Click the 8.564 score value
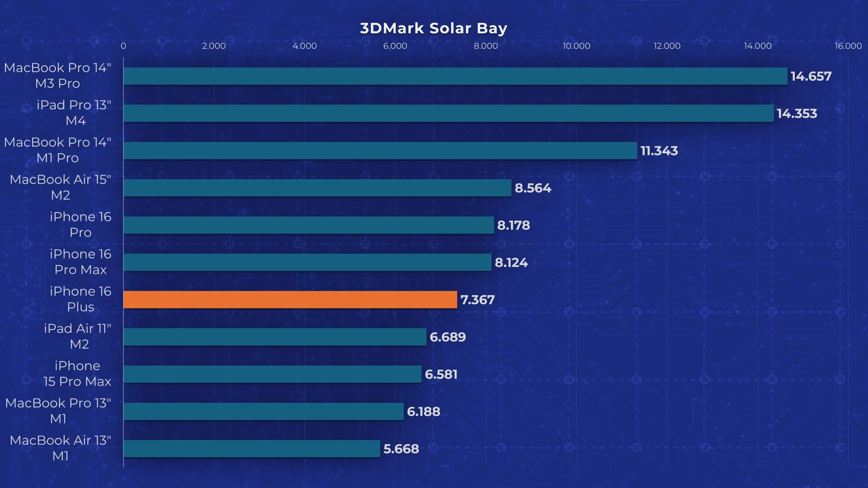Viewport: 868px width, 488px height. point(533,188)
